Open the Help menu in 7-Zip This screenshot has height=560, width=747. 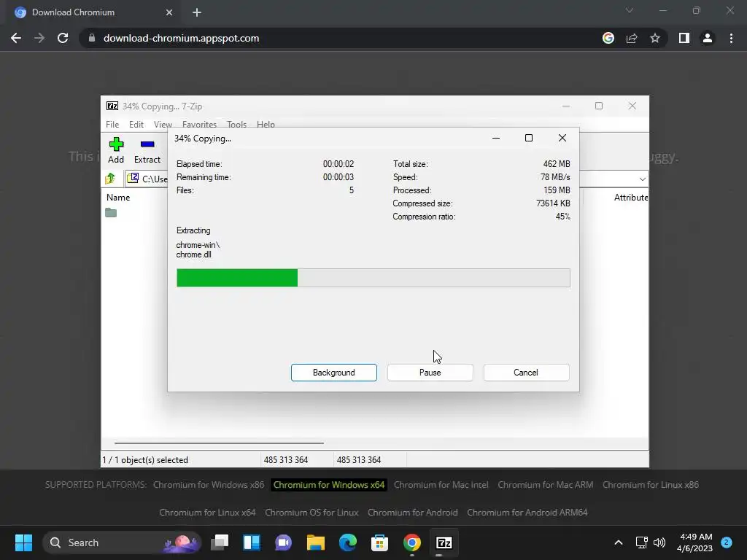point(266,124)
